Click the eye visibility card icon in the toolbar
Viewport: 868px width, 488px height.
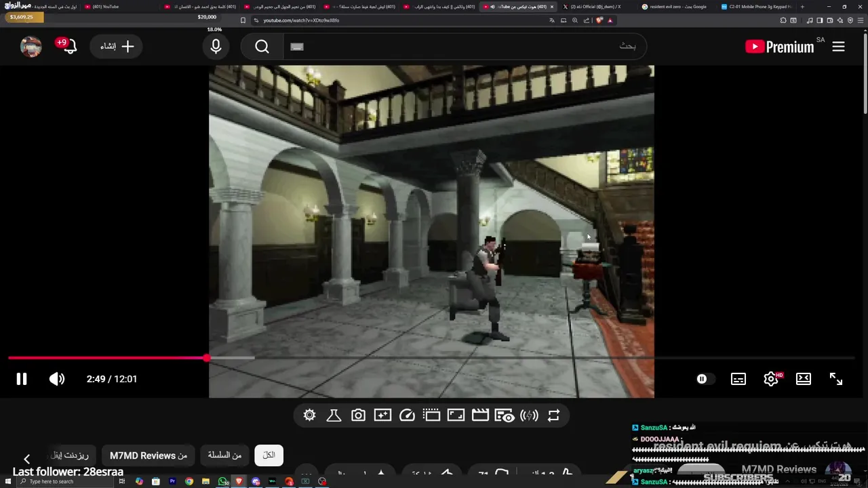[504, 415]
